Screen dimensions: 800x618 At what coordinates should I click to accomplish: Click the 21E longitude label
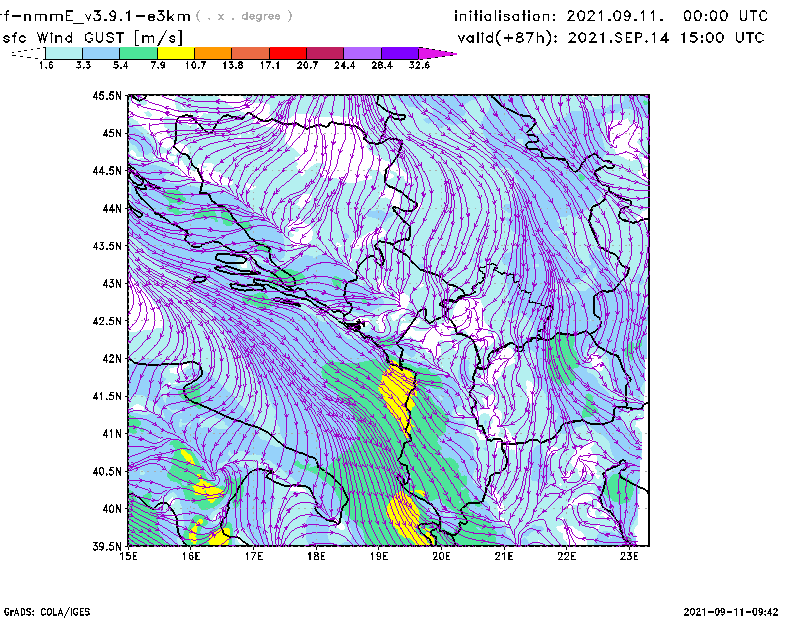click(x=504, y=556)
